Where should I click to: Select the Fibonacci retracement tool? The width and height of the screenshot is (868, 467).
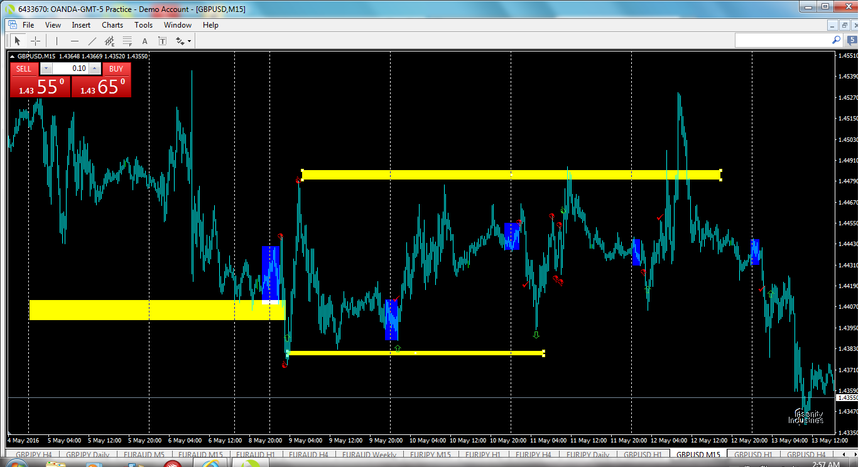click(127, 41)
